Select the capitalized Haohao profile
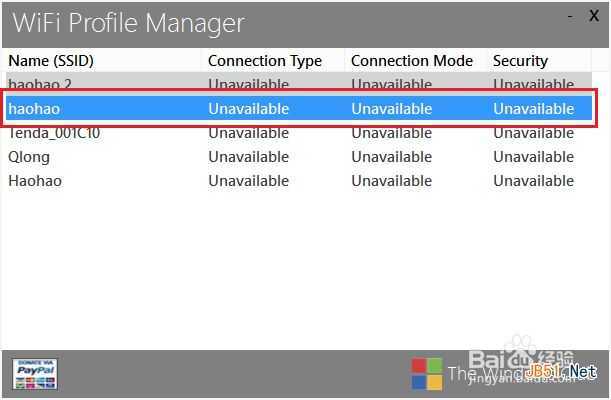Image resolution: width=611 pixels, height=400 pixels. (35, 181)
